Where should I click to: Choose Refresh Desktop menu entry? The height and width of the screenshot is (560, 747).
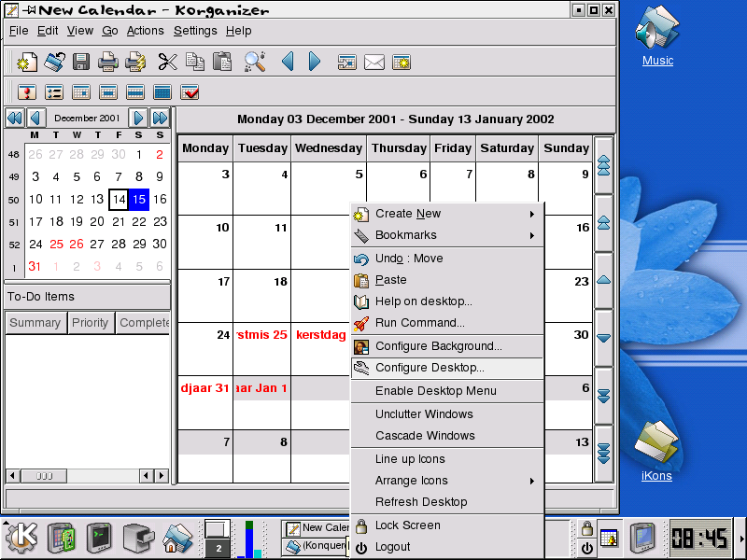click(447, 502)
